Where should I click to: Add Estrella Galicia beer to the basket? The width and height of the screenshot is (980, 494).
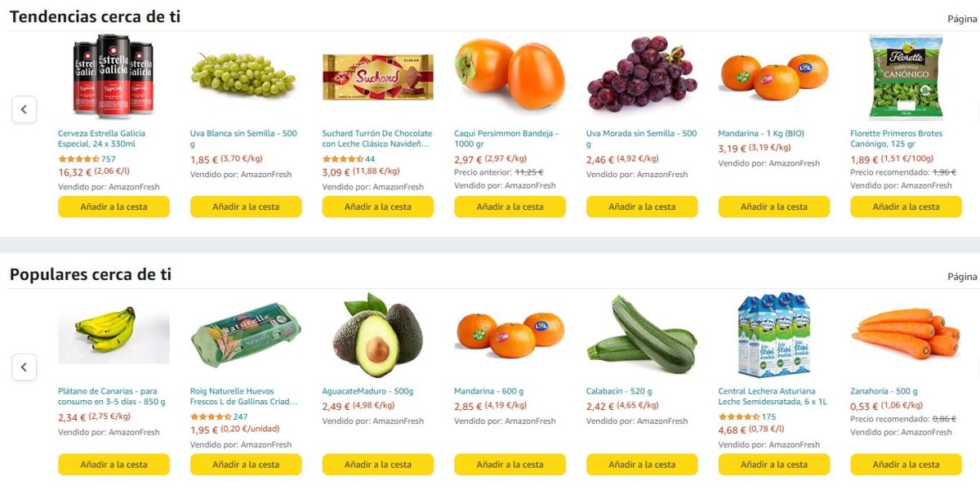(114, 207)
